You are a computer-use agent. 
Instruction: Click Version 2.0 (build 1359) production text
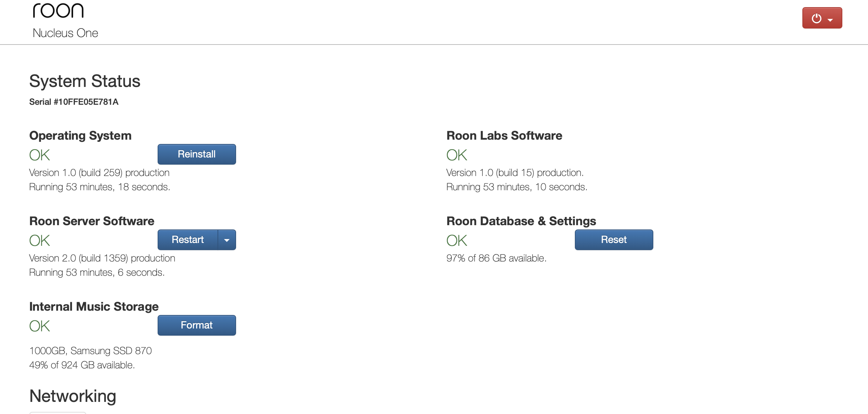(102, 258)
